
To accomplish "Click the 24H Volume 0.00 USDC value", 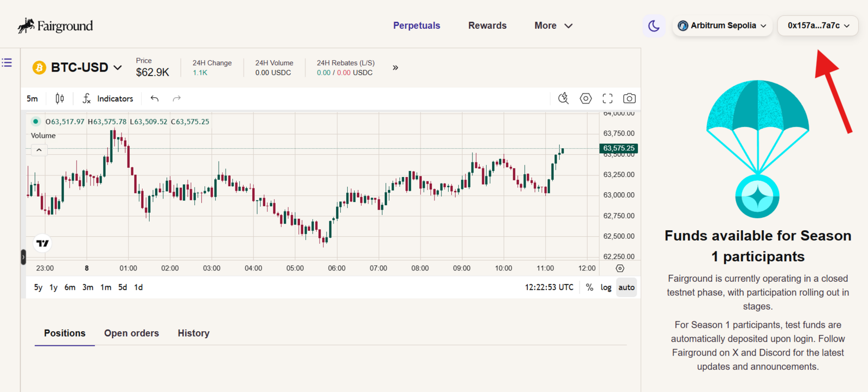I will (x=273, y=73).
